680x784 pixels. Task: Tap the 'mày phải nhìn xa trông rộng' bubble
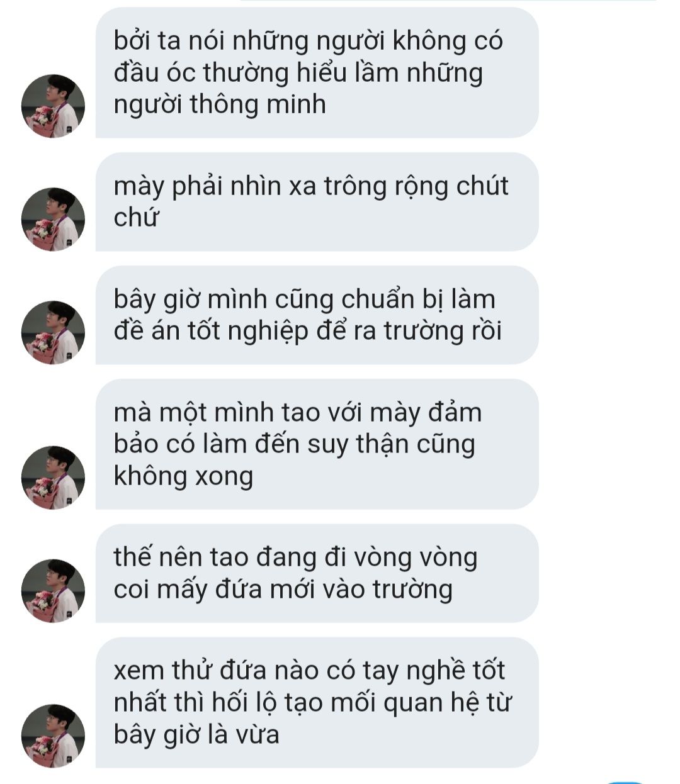point(317,202)
